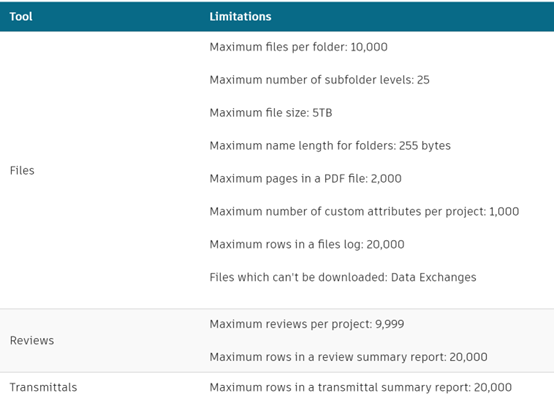The image size is (554, 404).
Task: Click review summary report rows line
Action: (x=348, y=357)
